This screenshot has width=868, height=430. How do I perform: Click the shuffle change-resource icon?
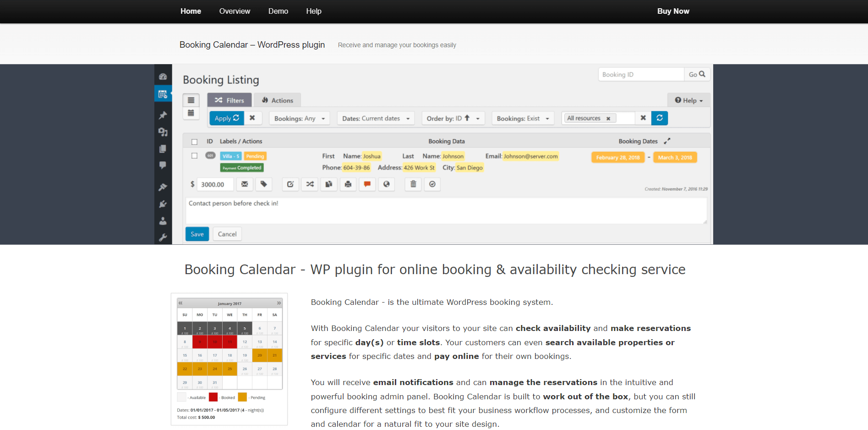(x=310, y=184)
